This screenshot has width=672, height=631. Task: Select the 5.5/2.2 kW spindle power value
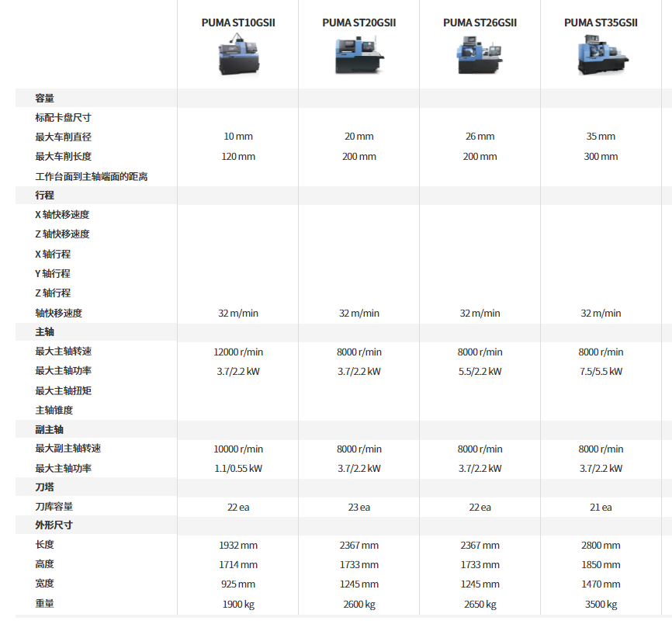[480, 371]
